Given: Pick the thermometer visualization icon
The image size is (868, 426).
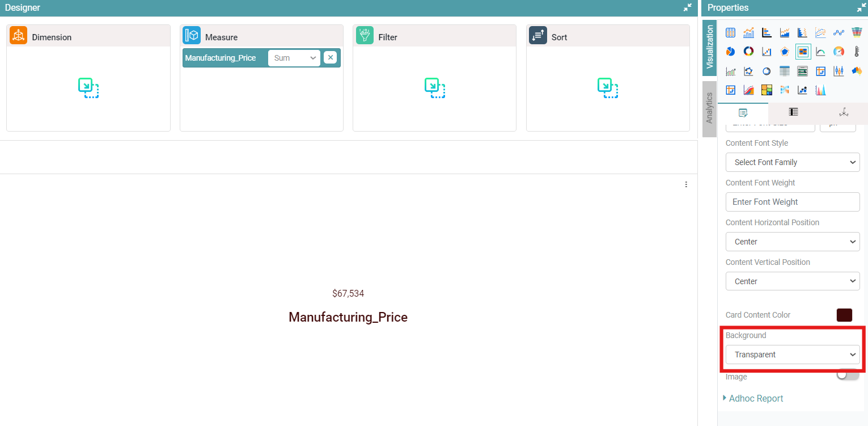Looking at the screenshot, I should (x=856, y=52).
